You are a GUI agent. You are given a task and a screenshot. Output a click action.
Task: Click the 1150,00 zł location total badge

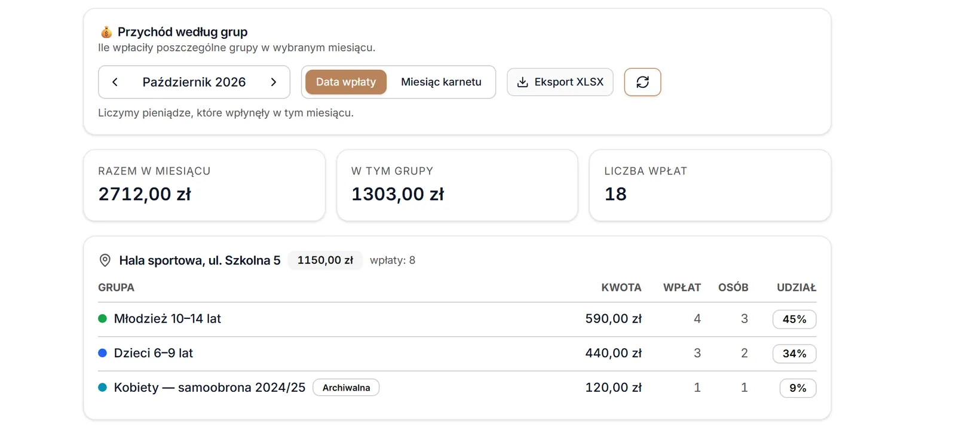coord(325,260)
